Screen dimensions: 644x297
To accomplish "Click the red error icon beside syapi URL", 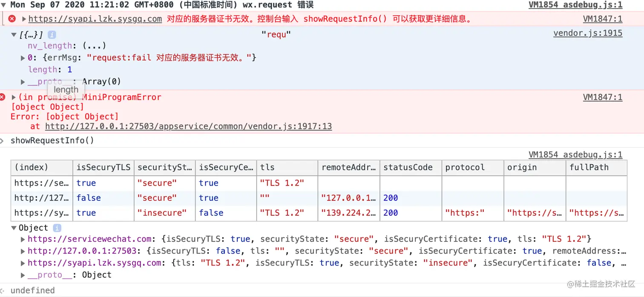I will (x=12, y=19).
